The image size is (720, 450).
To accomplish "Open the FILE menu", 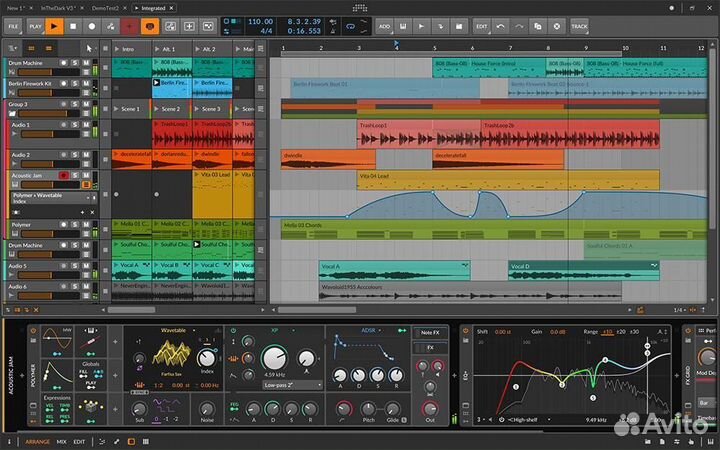I will click(13, 26).
